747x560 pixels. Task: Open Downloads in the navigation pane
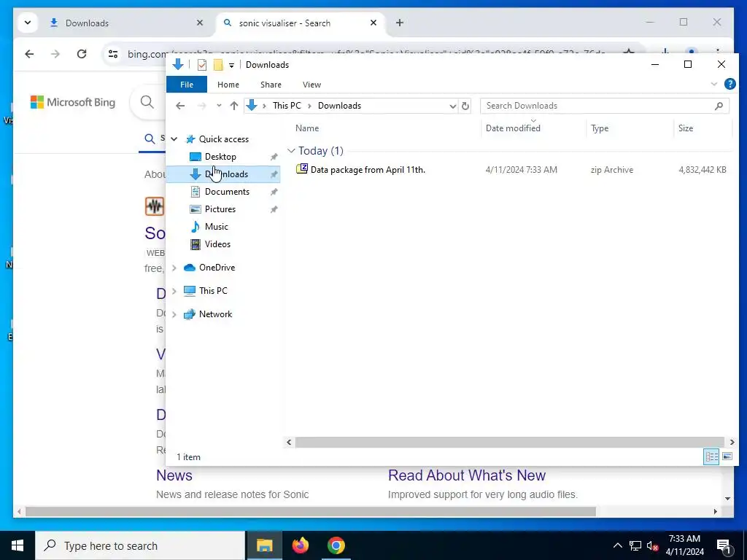(226, 174)
